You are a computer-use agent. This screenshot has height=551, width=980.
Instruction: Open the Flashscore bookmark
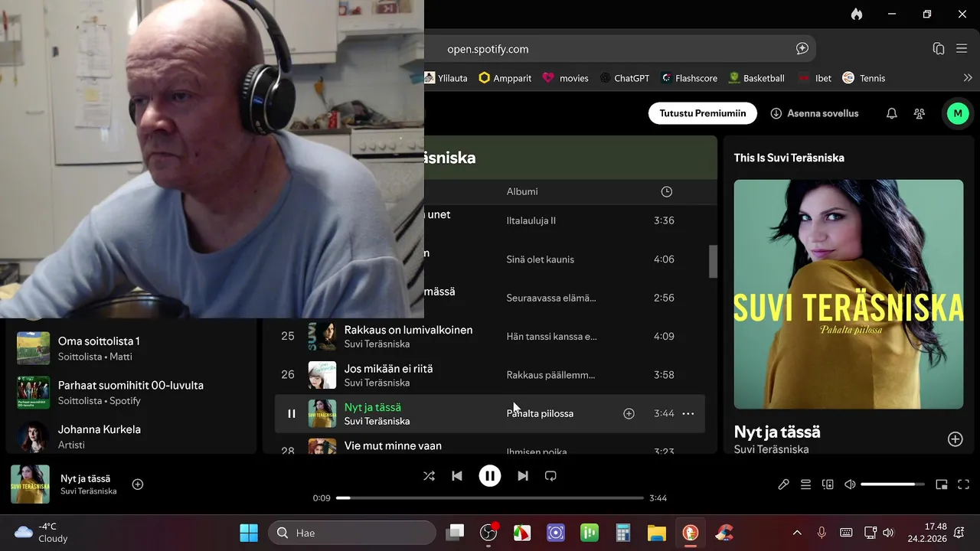point(689,78)
